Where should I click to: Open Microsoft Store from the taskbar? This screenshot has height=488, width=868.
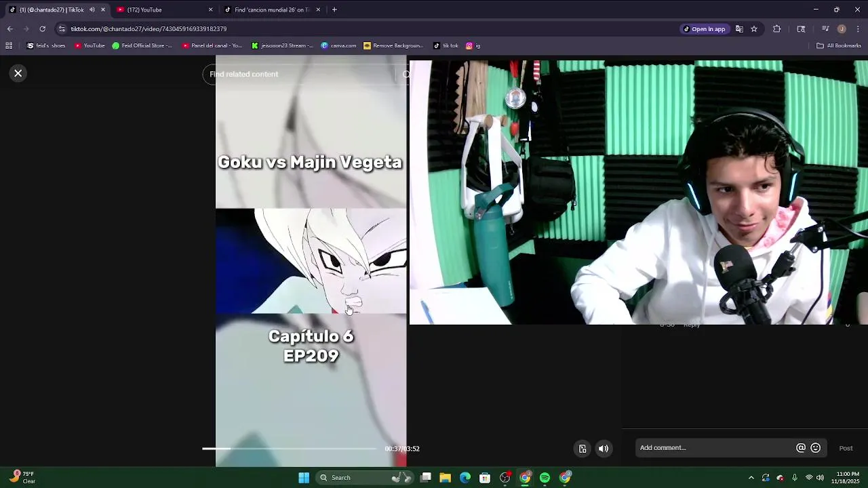[x=485, y=478]
